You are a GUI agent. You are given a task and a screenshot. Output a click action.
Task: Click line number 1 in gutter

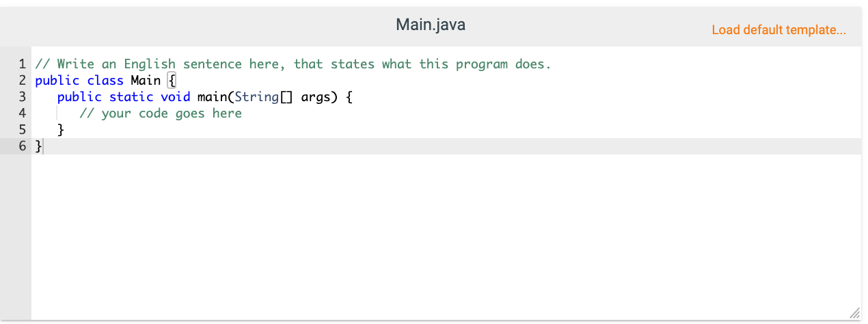22,64
